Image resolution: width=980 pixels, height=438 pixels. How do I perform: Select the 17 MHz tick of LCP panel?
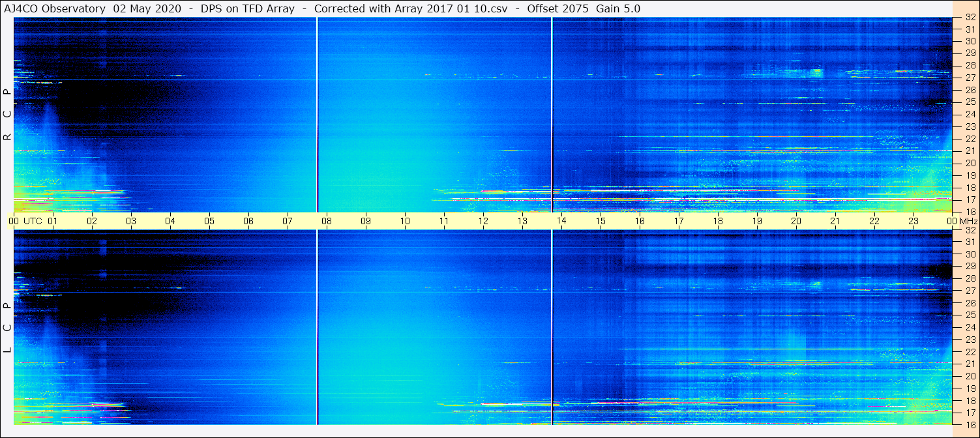[970, 413]
